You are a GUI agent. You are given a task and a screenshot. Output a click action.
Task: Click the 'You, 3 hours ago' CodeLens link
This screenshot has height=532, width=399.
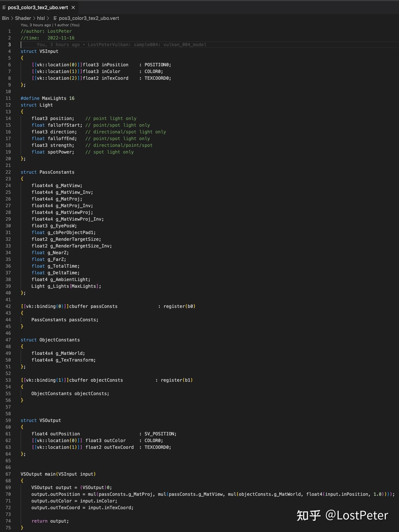pos(36,25)
